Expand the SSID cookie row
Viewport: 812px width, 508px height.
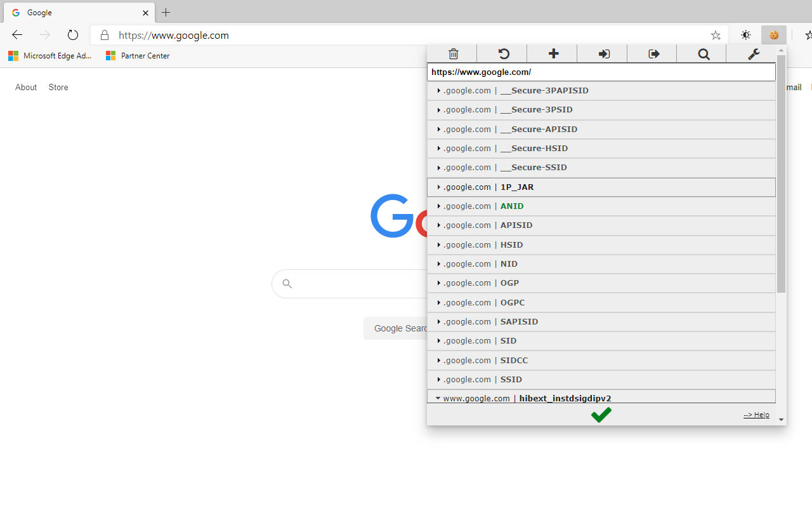point(601,380)
